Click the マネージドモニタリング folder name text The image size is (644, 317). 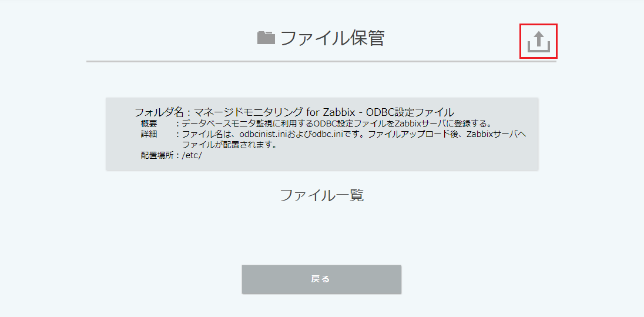tap(249, 112)
